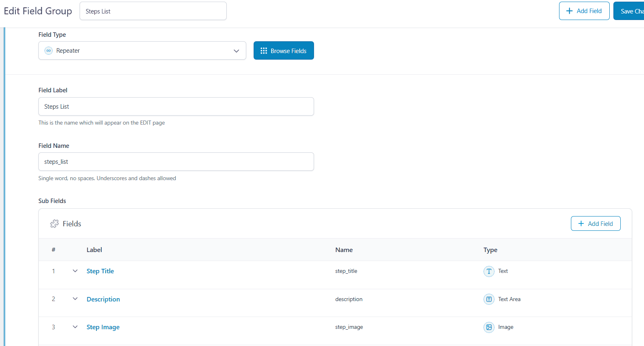Add a sub field using Fields panel button
Screen dimensions: 644x346
595,223
